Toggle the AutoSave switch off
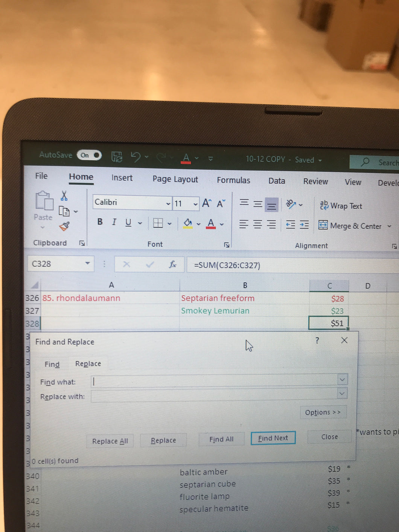Image resolution: width=399 pixels, height=532 pixels. tap(89, 155)
